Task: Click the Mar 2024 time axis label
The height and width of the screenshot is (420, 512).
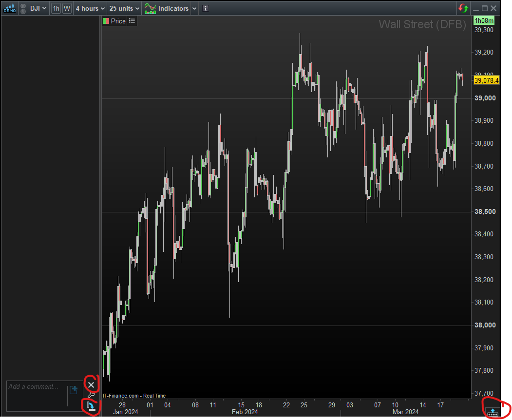Action: (x=405, y=412)
